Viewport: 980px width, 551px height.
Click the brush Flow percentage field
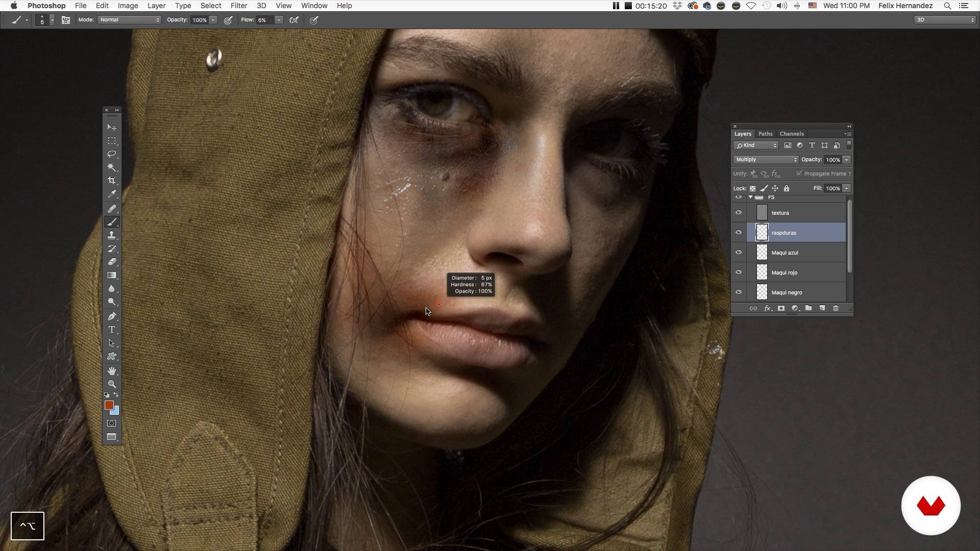(264, 20)
